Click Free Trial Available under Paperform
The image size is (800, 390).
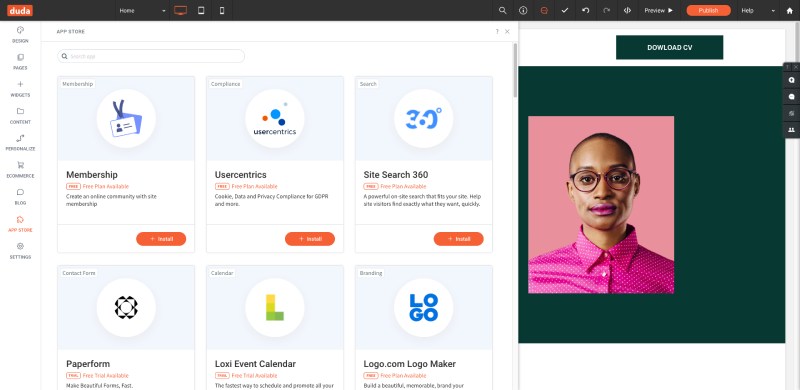coord(106,376)
